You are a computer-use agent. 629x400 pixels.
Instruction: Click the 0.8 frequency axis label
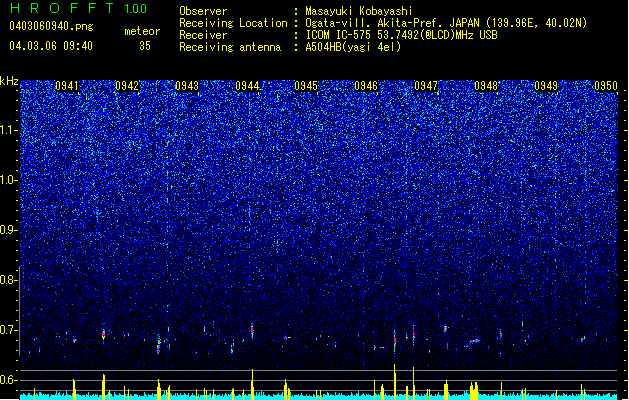pos(9,280)
